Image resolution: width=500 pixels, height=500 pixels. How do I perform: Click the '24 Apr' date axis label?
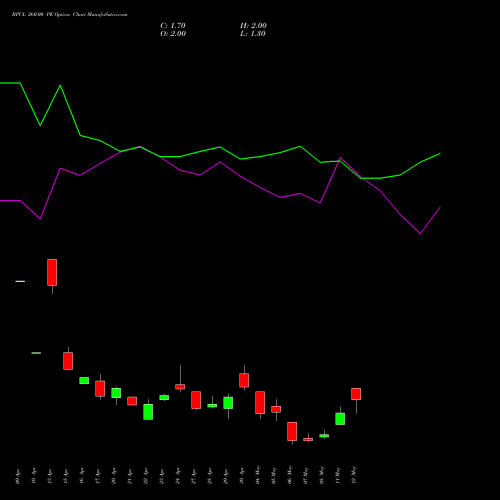tap(178, 476)
